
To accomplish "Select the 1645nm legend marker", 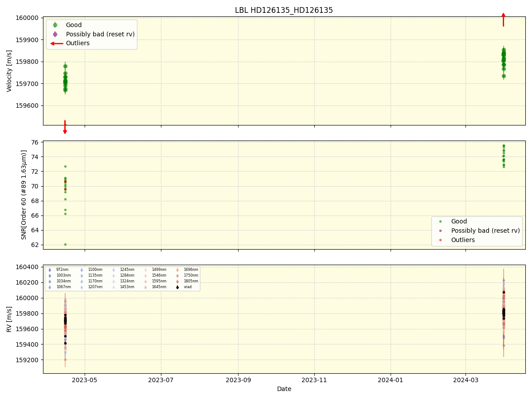I will (145, 287).
